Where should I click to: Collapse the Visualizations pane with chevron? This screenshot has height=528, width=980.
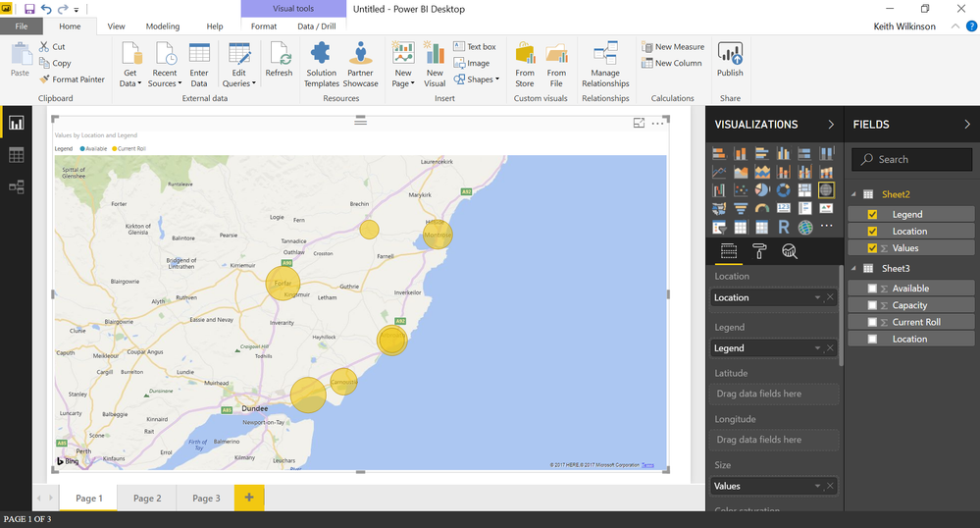tap(831, 125)
